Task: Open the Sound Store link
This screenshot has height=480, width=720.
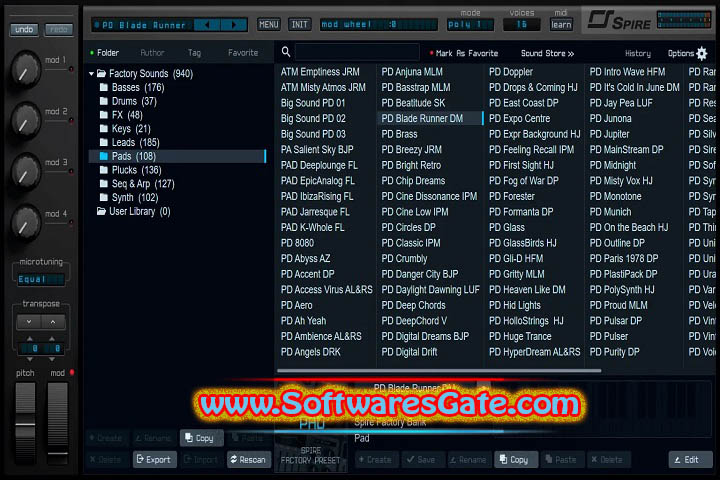Action: pyautogui.click(x=547, y=53)
